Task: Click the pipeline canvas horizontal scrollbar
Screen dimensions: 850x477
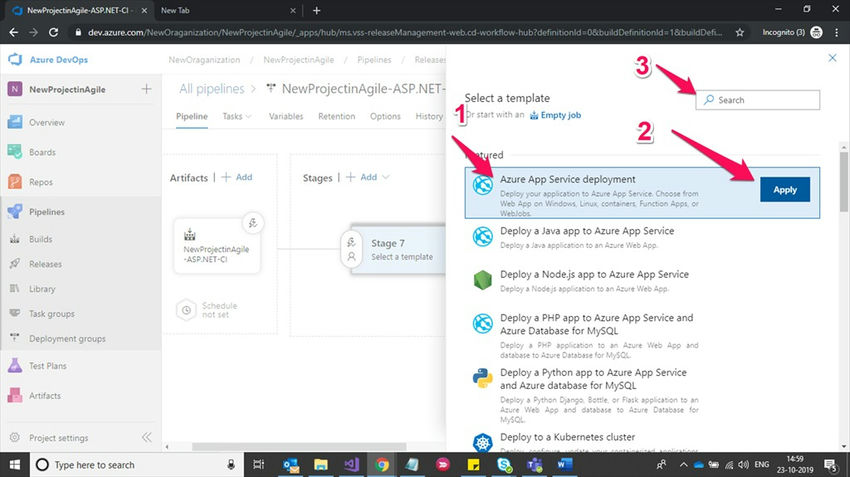Action: [299, 447]
